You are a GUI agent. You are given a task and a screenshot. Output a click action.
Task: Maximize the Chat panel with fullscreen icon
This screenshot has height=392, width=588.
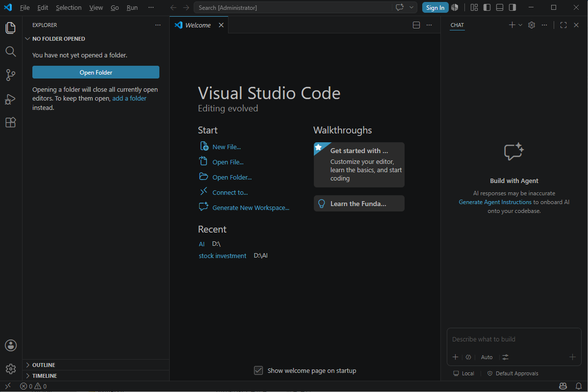click(563, 25)
